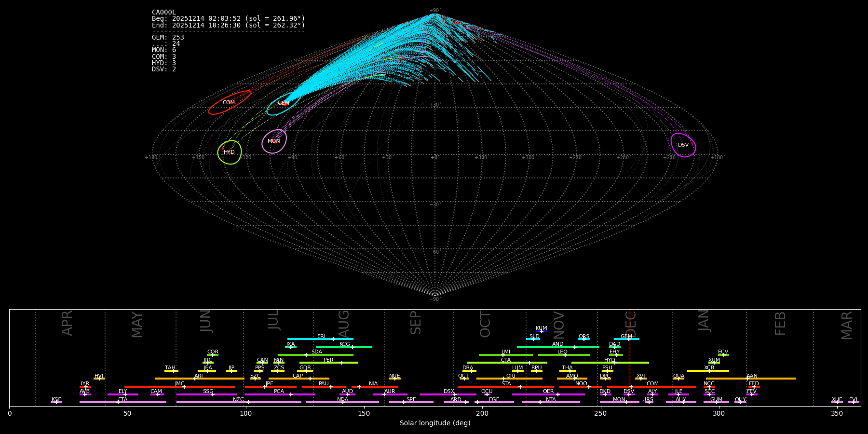Click the 'COM: 3' count line
Screen dimensions: 868x434
click(x=164, y=56)
